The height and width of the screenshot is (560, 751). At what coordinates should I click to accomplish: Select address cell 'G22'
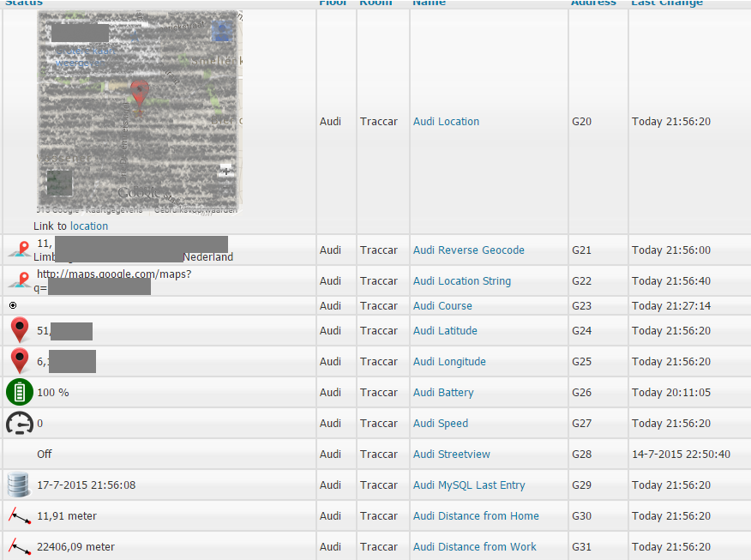tap(581, 281)
